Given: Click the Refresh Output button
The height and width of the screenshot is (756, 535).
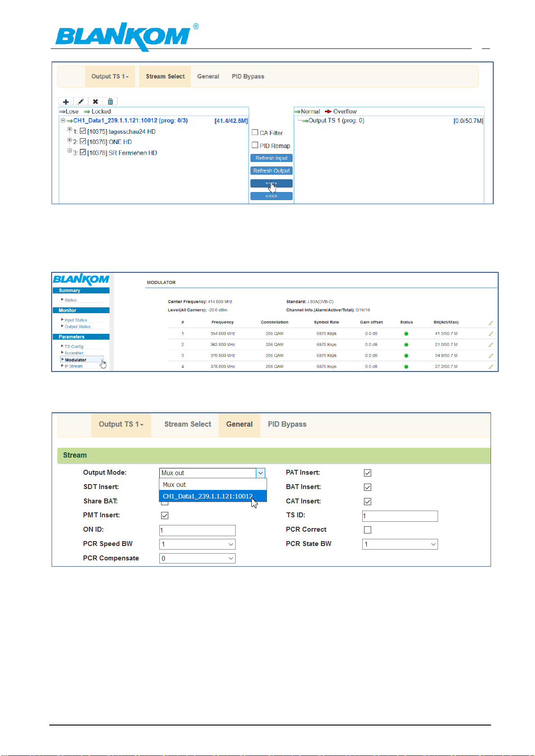Looking at the screenshot, I should click(x=272, y=170).
